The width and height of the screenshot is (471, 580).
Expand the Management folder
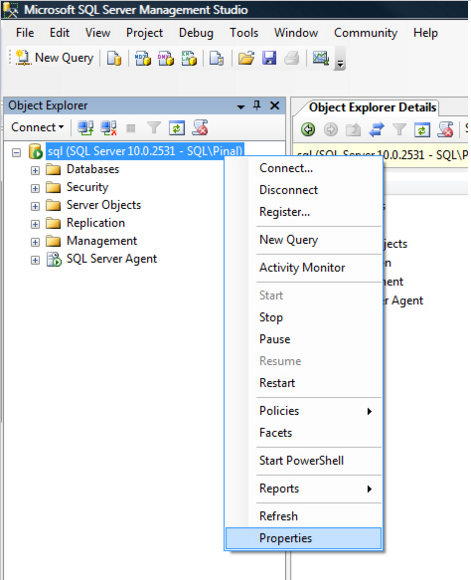pos(35,242)
